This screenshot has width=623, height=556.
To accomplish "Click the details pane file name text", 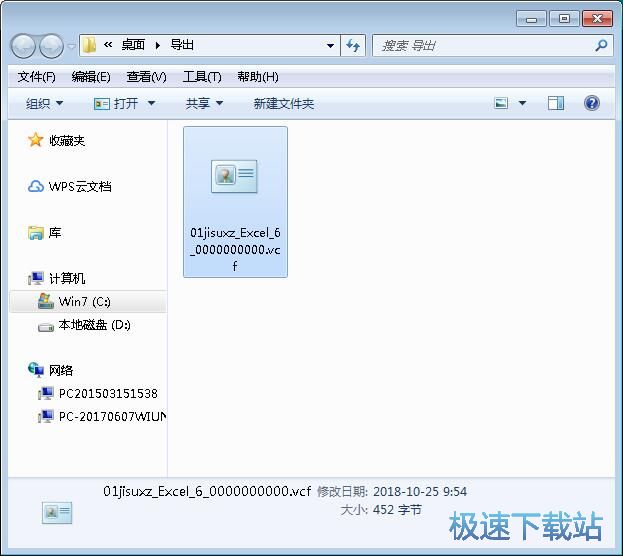I will (x=207, y=492).
